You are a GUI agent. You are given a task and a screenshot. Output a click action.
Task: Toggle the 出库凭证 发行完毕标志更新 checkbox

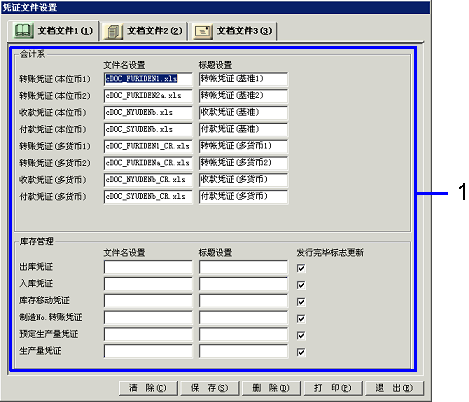point(301,268)
